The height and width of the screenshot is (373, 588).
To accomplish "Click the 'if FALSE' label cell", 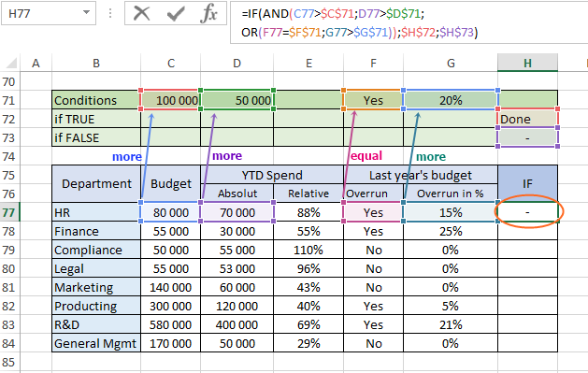I will click(96, 137).
